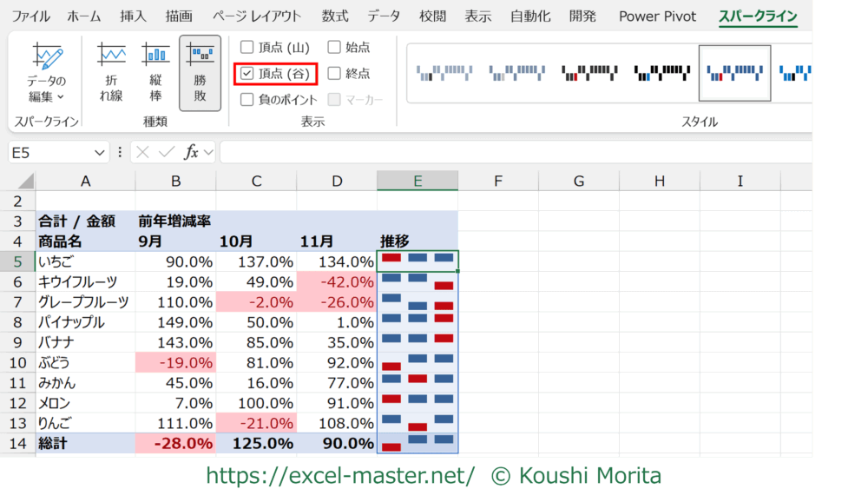This screenshot has width=868, height=489.
Task: Click the formula bar cancel (X) icon
Action: pyautogui.click(x=144, y=152)
